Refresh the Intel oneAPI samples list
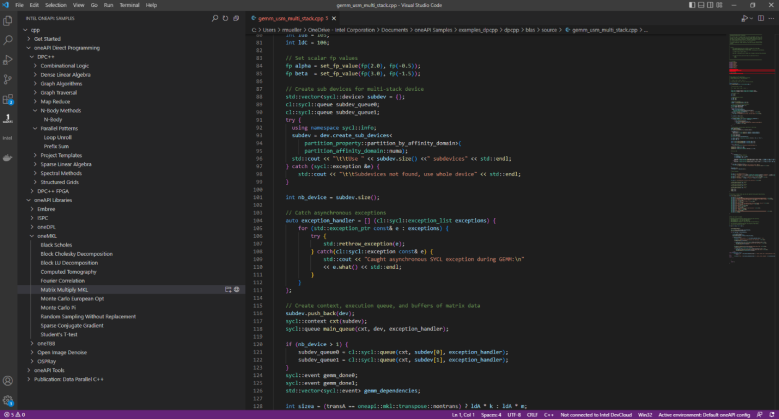Viewport: 779px width, 419px height. pyautogui.click(x=226, y=18)
